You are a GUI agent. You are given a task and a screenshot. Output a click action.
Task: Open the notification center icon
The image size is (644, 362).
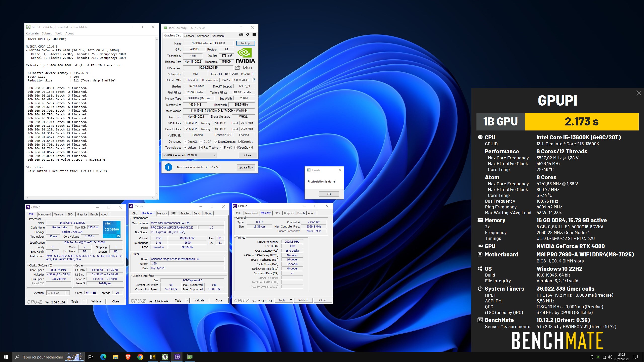[x=636, y=357]
